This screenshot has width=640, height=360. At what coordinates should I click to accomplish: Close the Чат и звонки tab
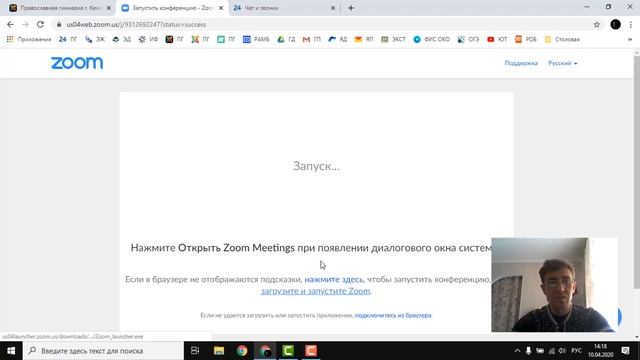point(333,8)
